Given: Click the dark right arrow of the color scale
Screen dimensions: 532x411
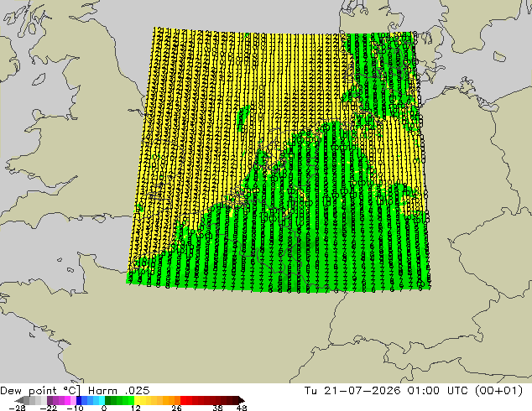Looking at the screenshot, I should (x=242, y=400).
